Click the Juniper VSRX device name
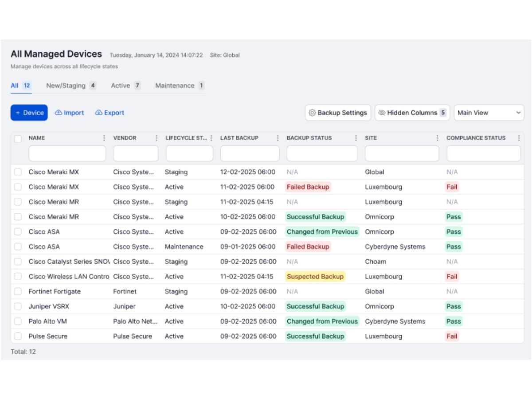Viewport: 532px width, 399px height. pyautogui.click(x=49, y=306)
